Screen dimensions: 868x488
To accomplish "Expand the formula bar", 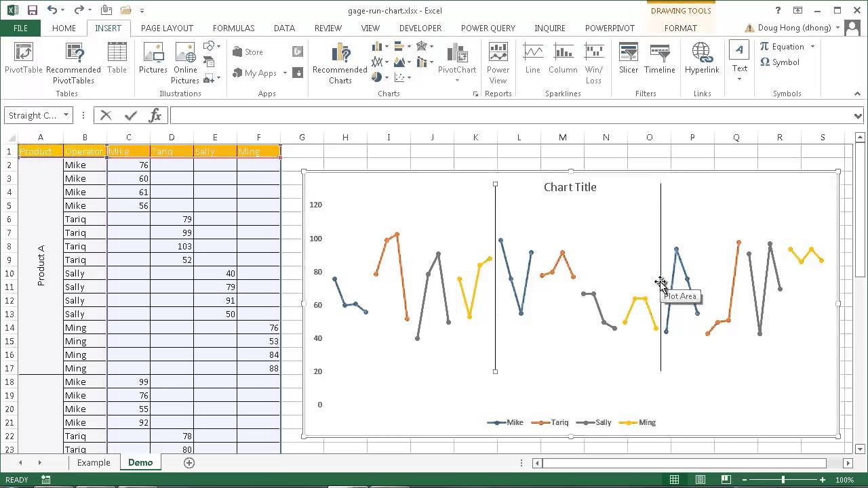I will (859, 116).
